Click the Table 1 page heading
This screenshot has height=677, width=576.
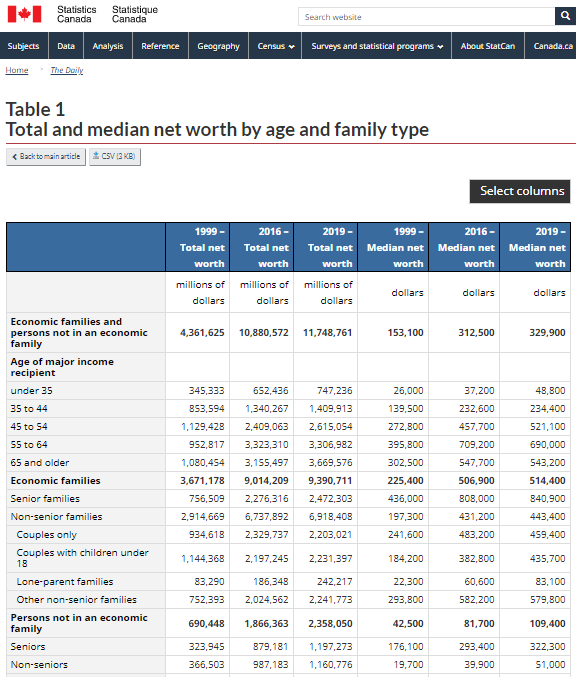tap(35, 109)
